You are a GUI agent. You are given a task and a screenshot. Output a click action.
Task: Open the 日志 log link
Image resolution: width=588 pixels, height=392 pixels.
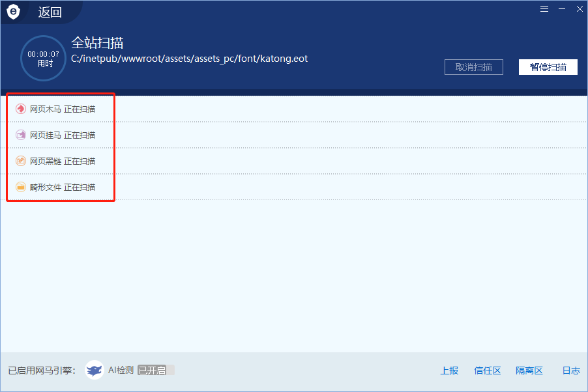571,371
